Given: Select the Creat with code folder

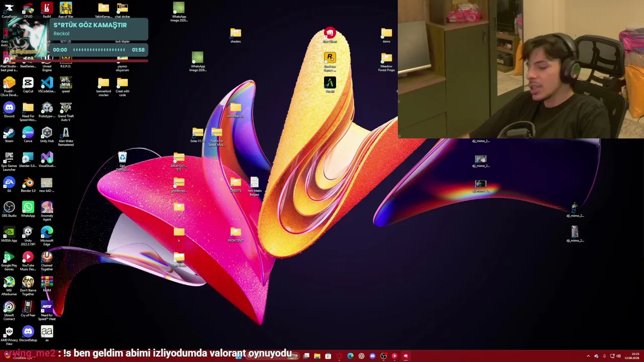Looking at the screenshot, I should coord(122,86).
